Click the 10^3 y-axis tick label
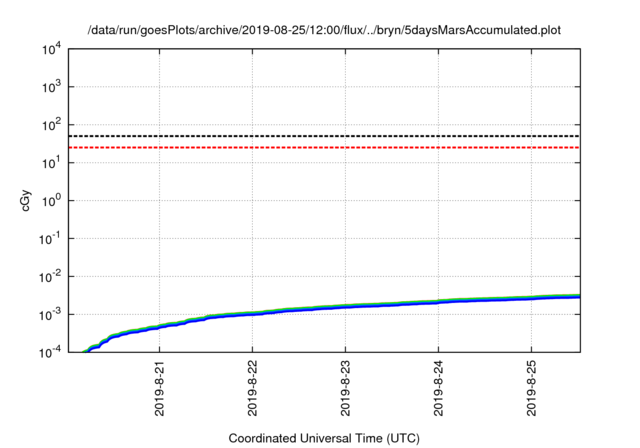Screen dimensions: 640x448 tap(51, 87)
